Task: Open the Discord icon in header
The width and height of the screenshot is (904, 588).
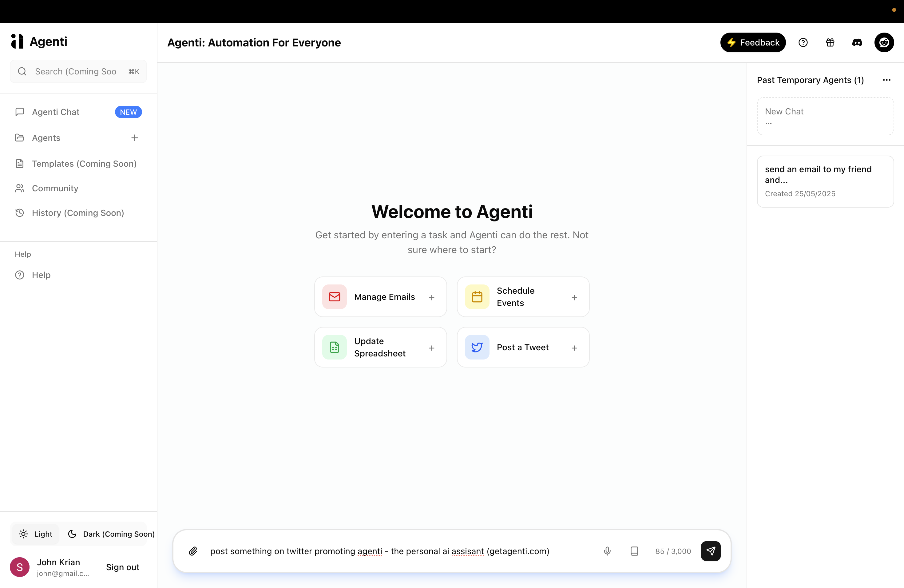Action: 857,42
